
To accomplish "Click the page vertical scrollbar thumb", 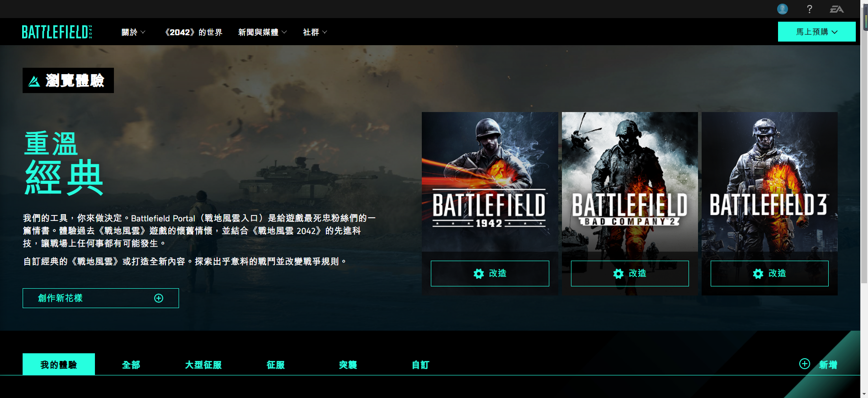I will click(864, 145).
